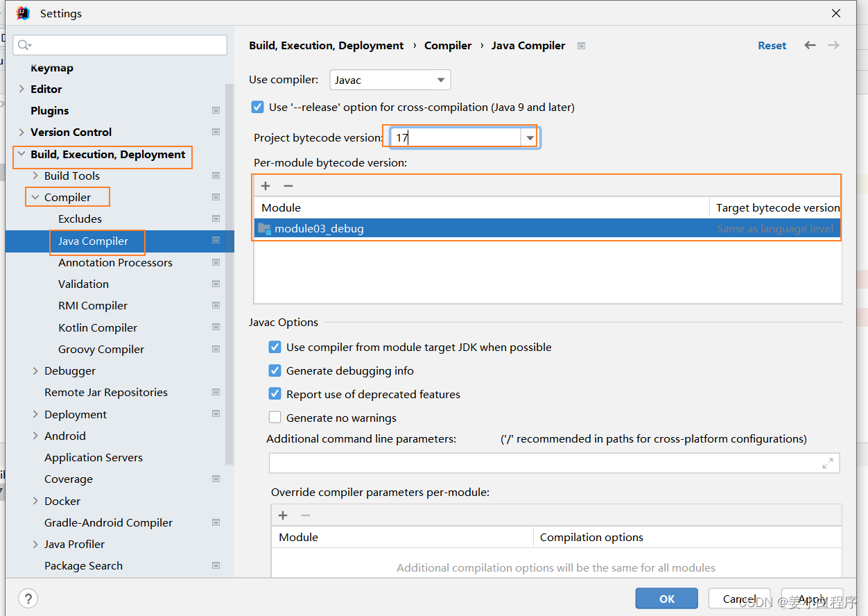Open the Use compiler Javac dropdown

(x=390, y=80)
